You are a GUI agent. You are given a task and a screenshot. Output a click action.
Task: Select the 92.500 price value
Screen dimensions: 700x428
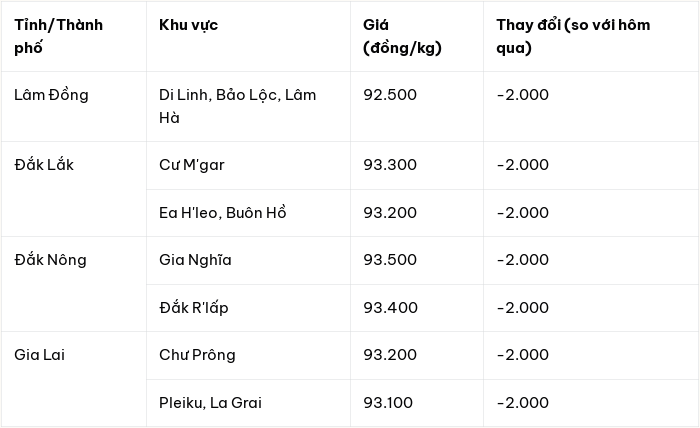click(390, 95)
